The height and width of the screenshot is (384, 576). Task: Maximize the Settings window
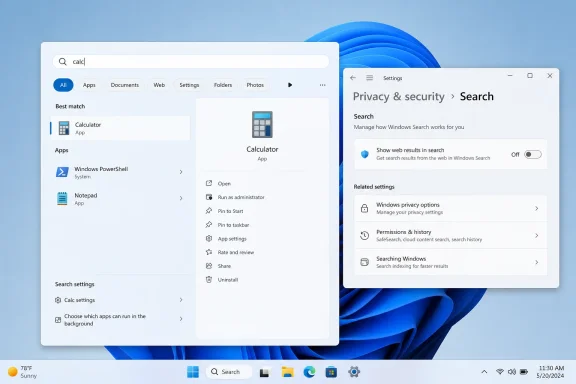click(x=530, y=76)
